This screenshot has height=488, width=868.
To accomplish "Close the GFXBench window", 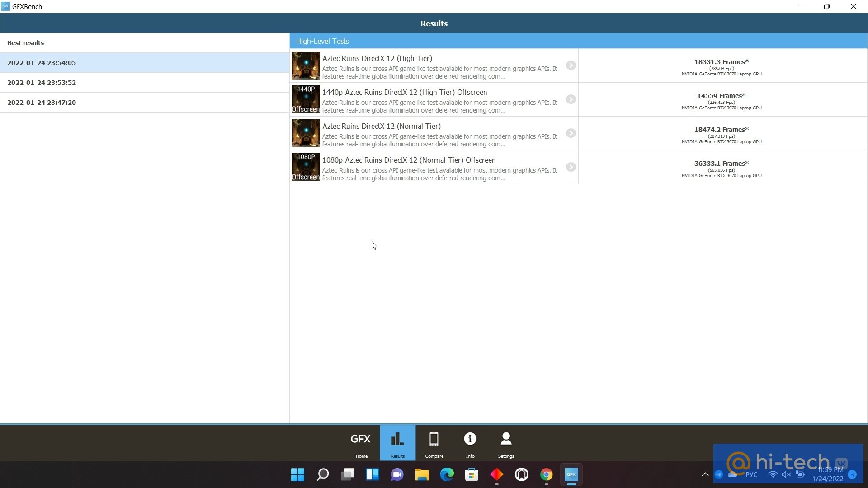I will (854, 6).
